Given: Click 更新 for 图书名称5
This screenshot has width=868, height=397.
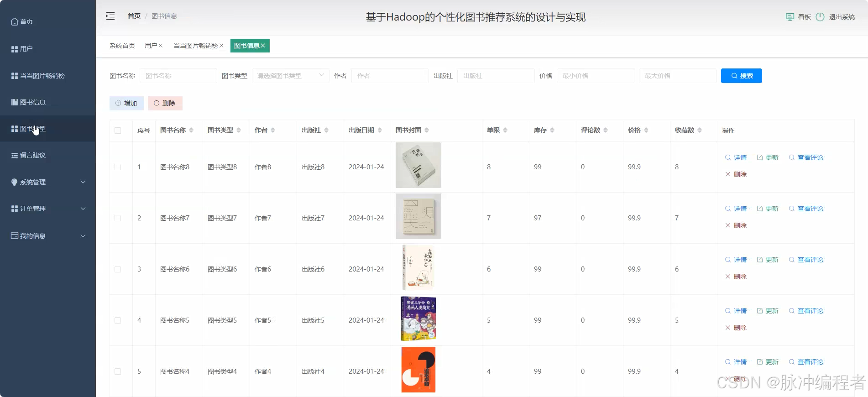Looking at the screenshot, I should click(x=768, y=311).
